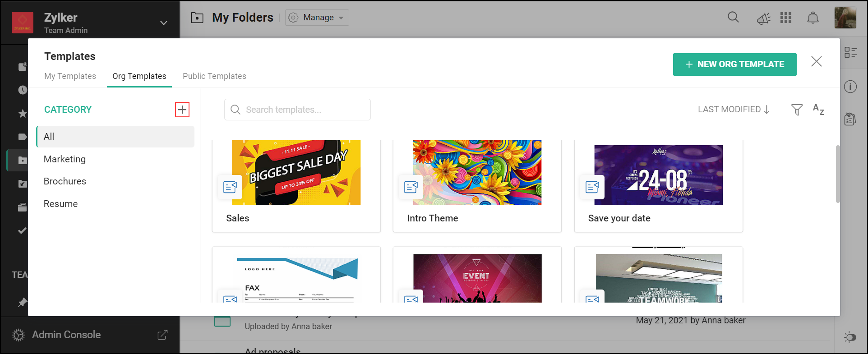This screenshot has width=868, height=354.
Task: Click the Search templates field
Action: click(x=297, y=110)
